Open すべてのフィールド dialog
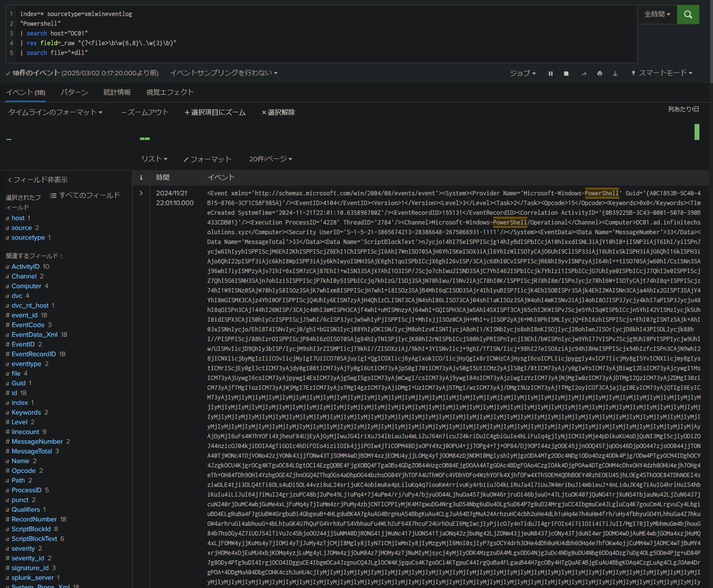The image size is (713, 588). point(85,195)
